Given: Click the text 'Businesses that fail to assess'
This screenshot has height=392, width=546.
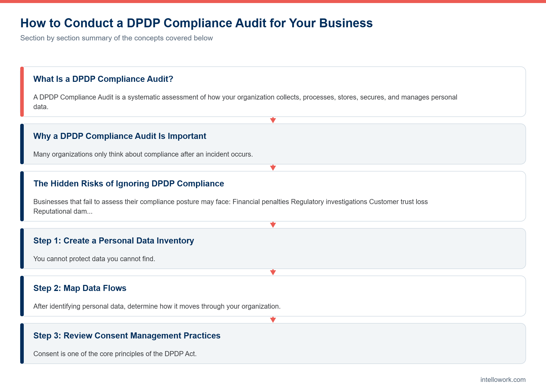Looking at the screenshot, I should pyautogui.click(x=231, y=206).
